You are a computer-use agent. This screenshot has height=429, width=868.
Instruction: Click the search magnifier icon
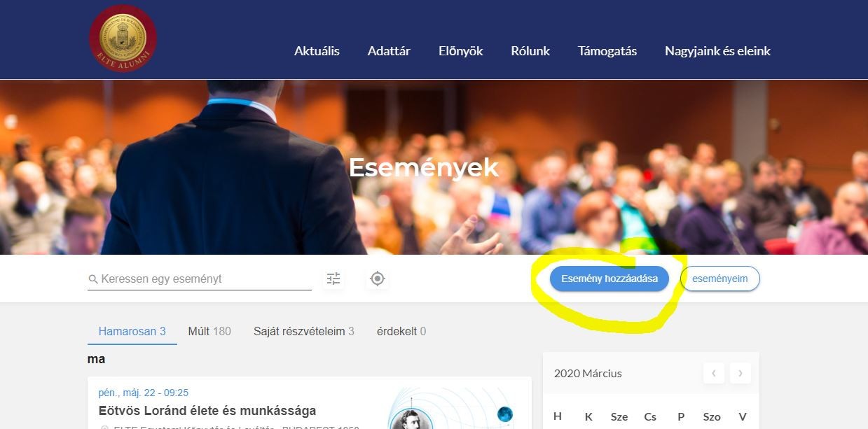(93, 279)
